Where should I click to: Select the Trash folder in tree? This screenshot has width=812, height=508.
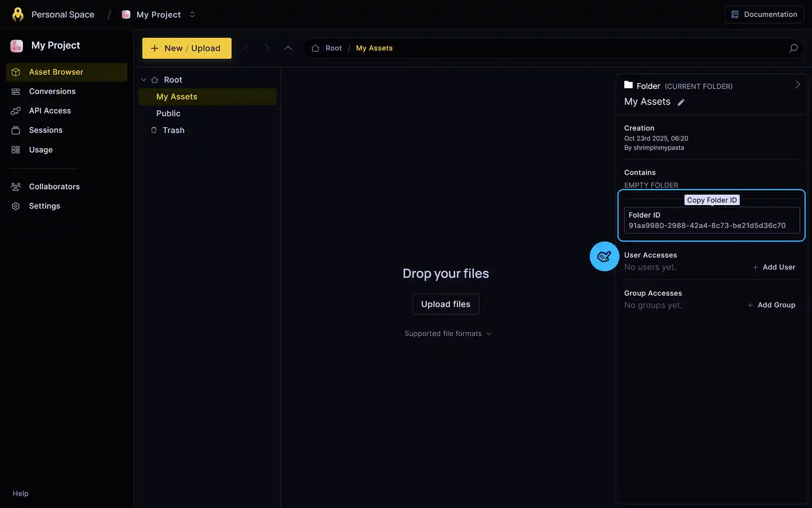click(173, 131)
